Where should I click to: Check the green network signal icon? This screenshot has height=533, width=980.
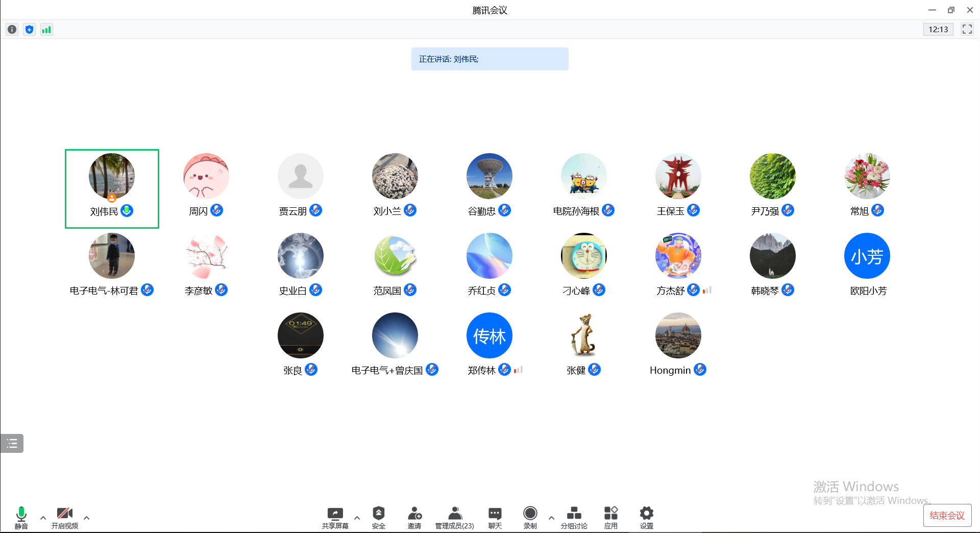click(x=46, y=30)
